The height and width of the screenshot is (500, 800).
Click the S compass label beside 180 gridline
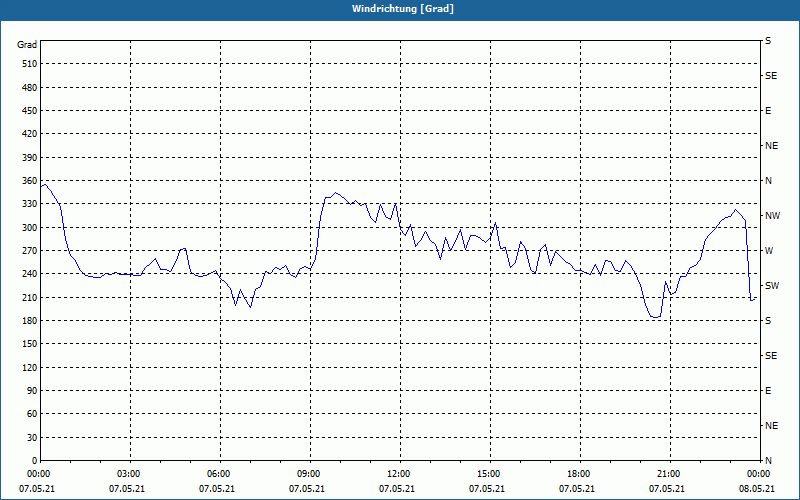click(x=768, y=321)
